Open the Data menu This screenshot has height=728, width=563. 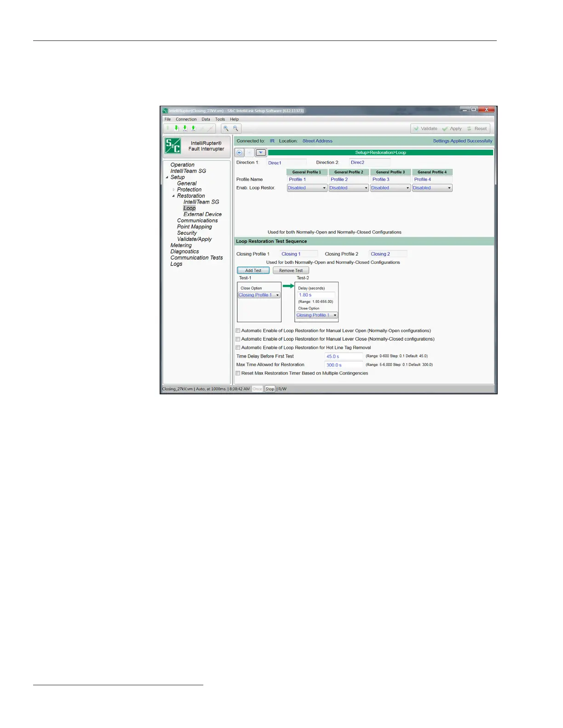(x=206, y=119)
